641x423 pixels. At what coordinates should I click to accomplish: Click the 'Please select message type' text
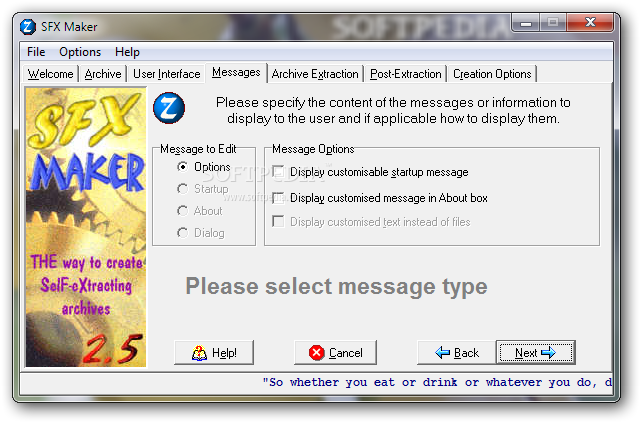click(336, 286)
